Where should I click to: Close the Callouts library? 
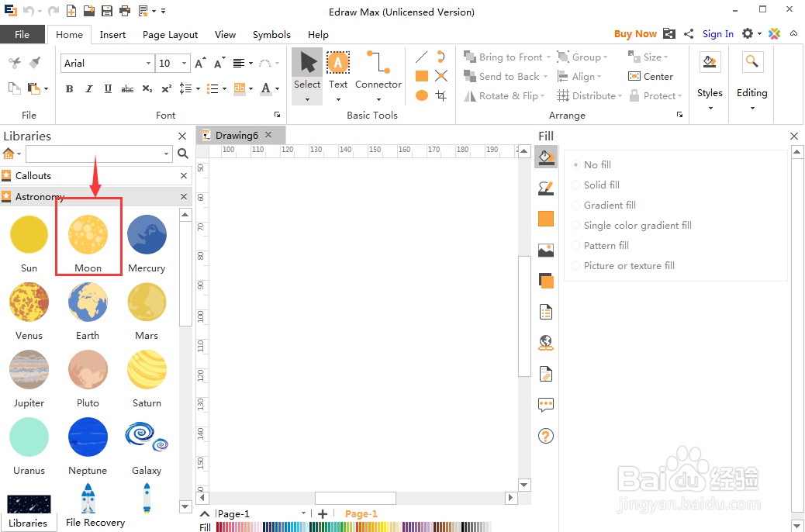coord(184,175)
